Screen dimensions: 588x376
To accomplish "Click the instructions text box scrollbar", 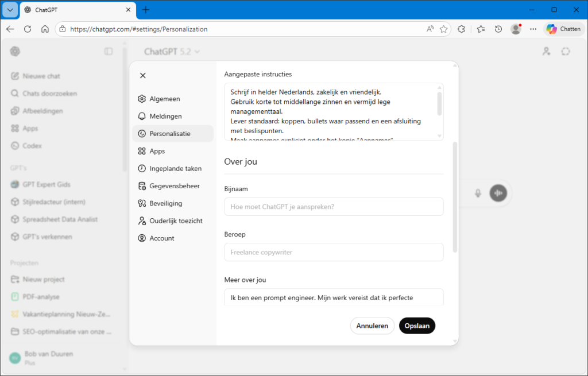I will (x=439, y=104).
